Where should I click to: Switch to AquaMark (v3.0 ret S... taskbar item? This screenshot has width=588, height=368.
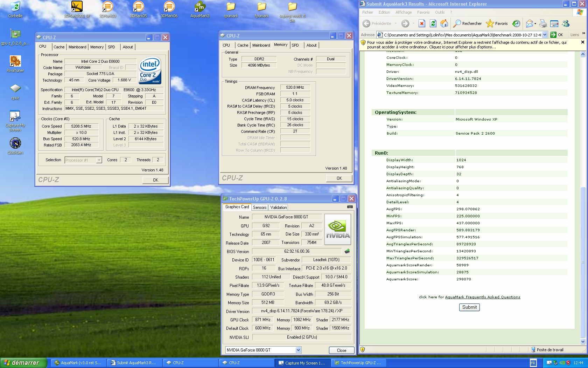pyautogui.click(x=78, y=363)
